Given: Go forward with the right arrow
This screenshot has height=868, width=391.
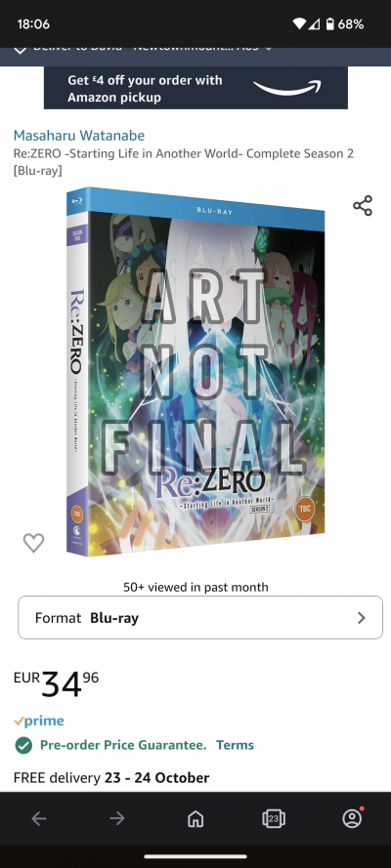Looking at the screenshot, I should click(117, 818).
